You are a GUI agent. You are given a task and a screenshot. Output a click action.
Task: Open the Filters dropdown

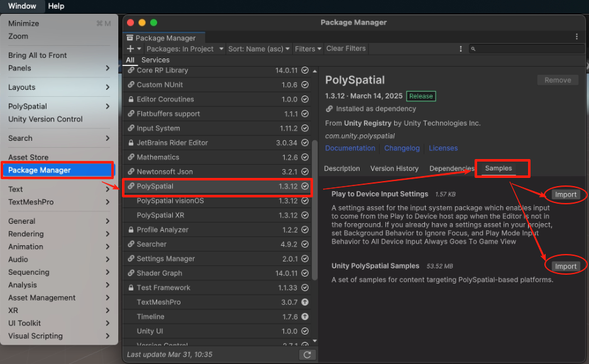pyautogui.click(x=308, y=49)
